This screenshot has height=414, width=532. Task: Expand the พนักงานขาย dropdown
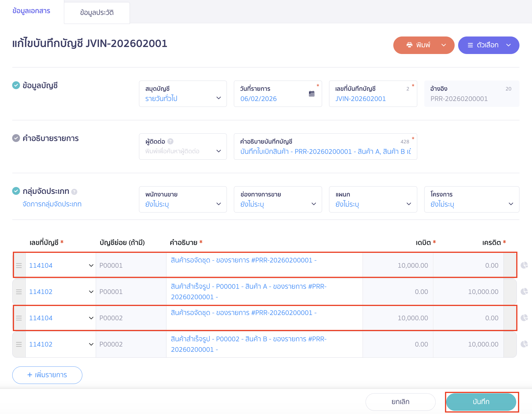(183, 199)
